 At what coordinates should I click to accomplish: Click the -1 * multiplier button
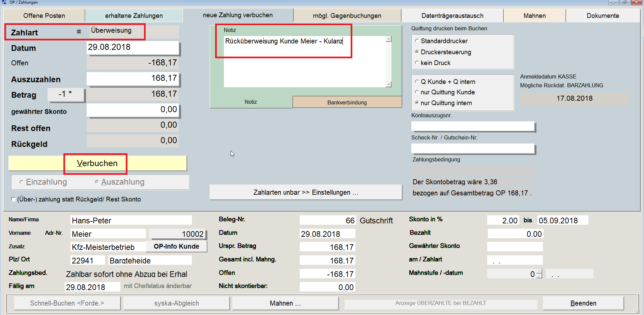65,94
